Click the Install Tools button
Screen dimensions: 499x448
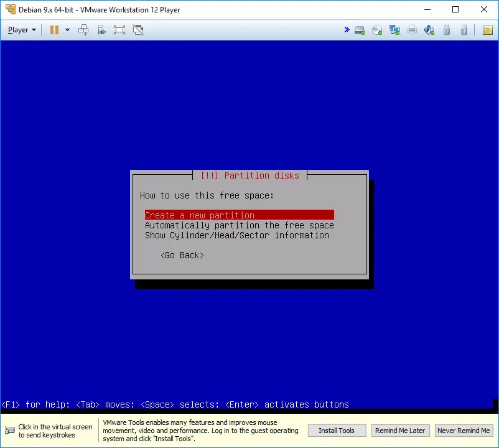pos(337,431)
